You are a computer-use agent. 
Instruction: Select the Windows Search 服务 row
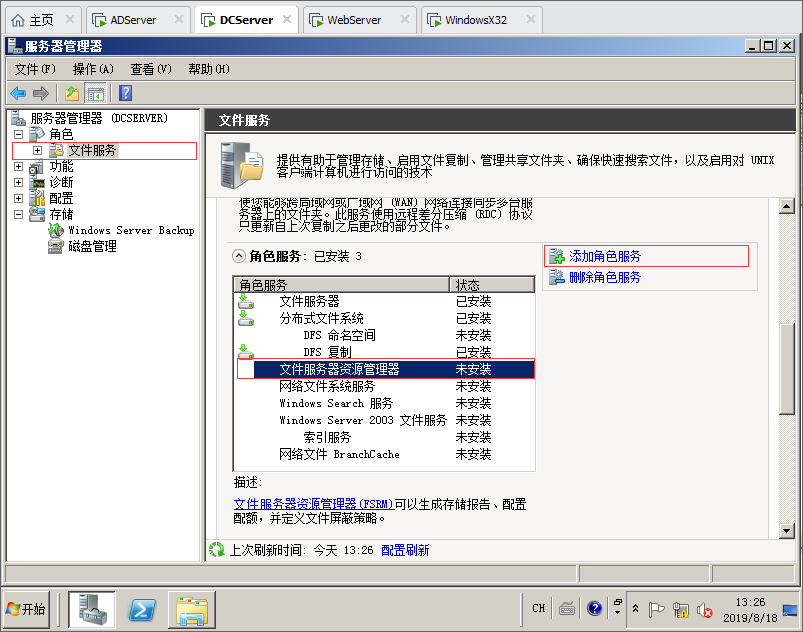click(386, 403)
